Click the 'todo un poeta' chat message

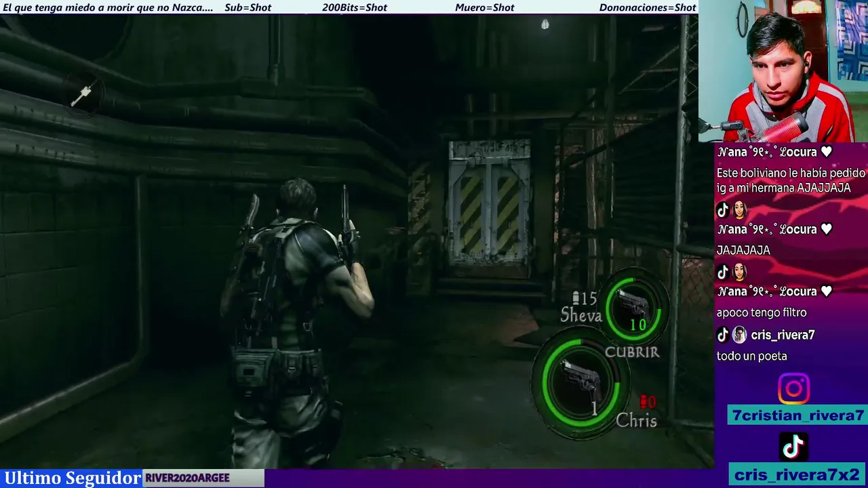(751, 356)
